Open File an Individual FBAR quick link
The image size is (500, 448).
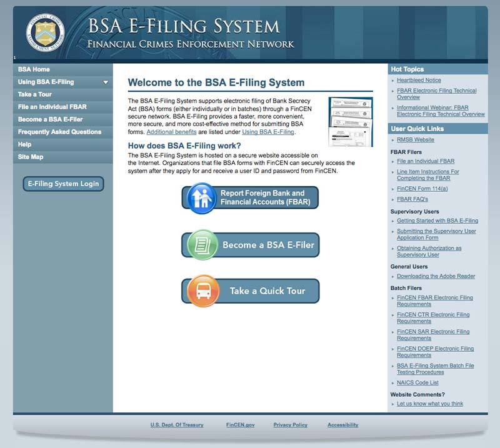click(426, 161)
